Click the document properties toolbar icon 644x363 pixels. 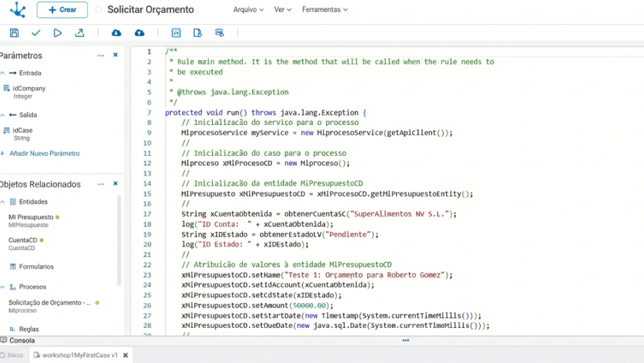198,33
